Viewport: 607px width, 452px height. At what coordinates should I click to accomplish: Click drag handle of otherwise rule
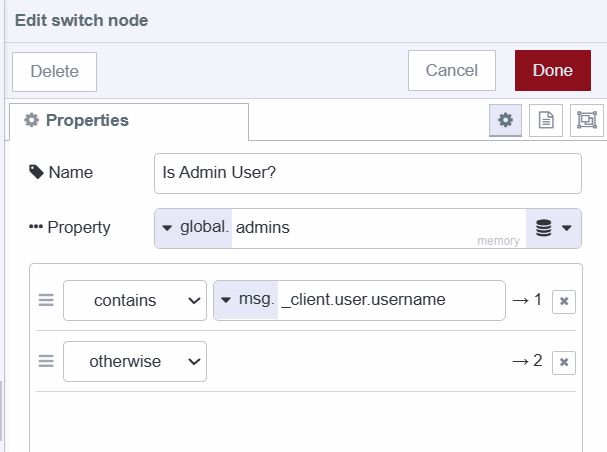click(45, 362)
